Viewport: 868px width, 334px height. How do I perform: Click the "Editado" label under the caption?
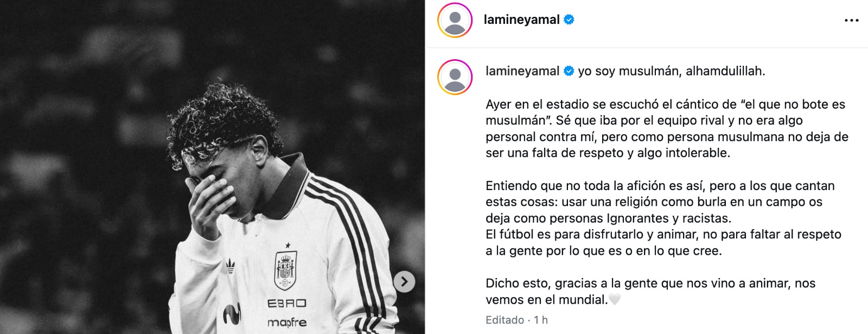coord(505,320)
